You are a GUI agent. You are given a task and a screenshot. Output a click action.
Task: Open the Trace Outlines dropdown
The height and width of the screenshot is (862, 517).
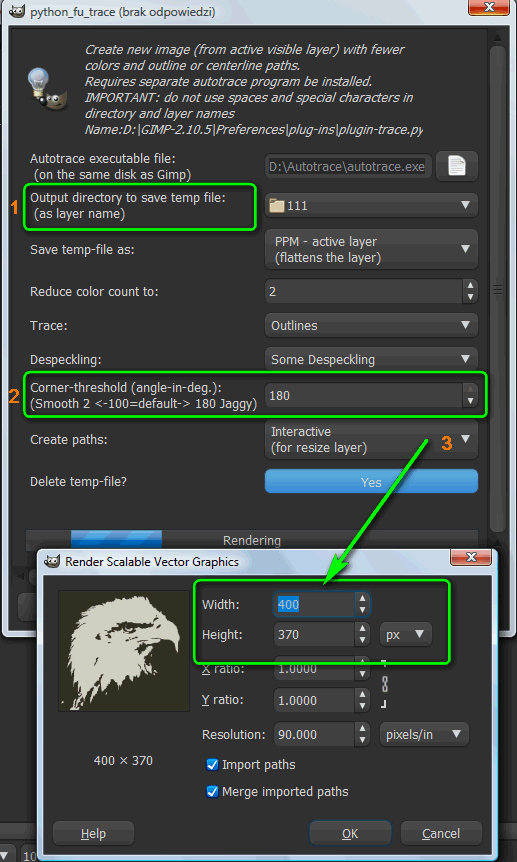tap(371, 325)
